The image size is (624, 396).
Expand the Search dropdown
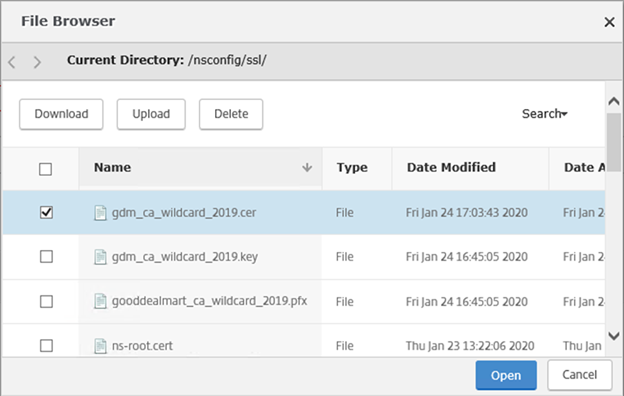[544, 114]
